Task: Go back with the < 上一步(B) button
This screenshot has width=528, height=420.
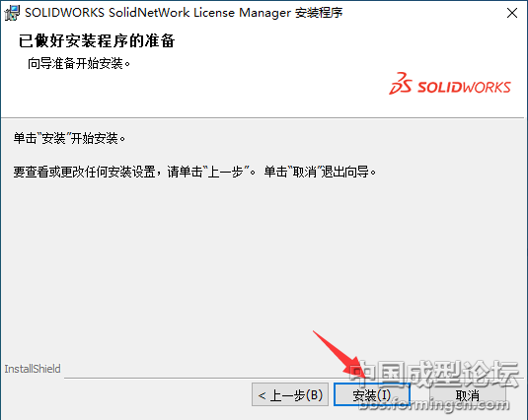Action: (x=290, y=394)
